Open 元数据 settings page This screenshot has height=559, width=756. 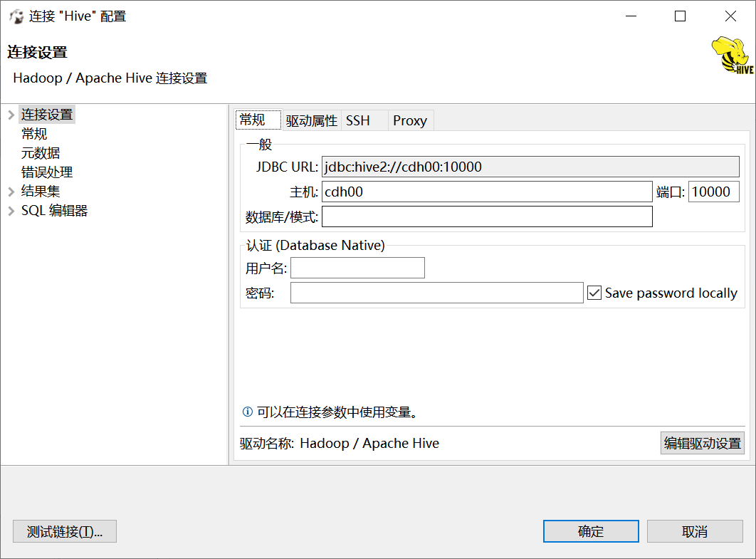click(x=41, y=153)
